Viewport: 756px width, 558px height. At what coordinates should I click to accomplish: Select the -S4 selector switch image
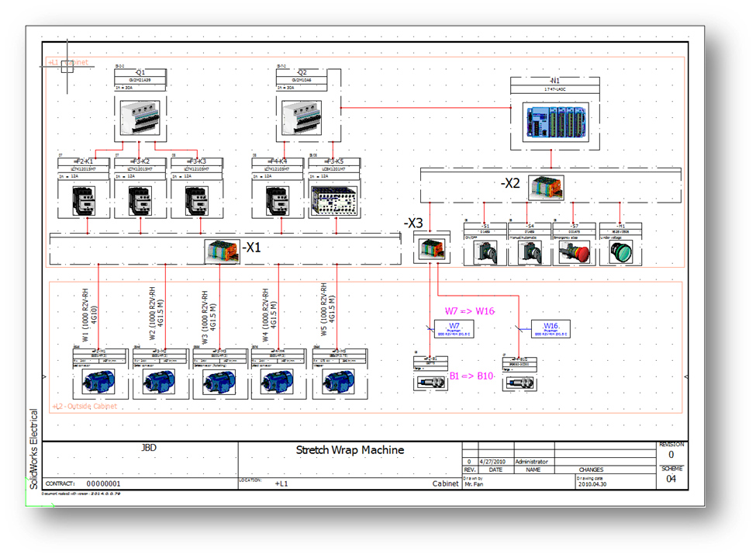[x=530, y=252]
